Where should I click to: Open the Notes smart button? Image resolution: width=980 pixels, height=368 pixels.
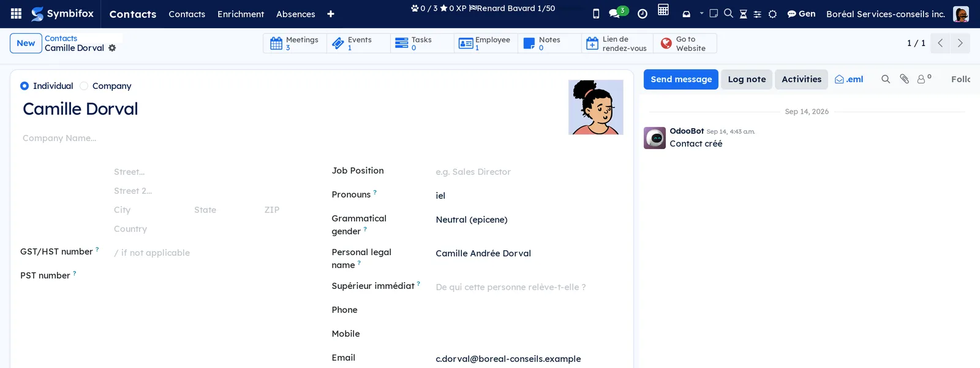[549, 43]
